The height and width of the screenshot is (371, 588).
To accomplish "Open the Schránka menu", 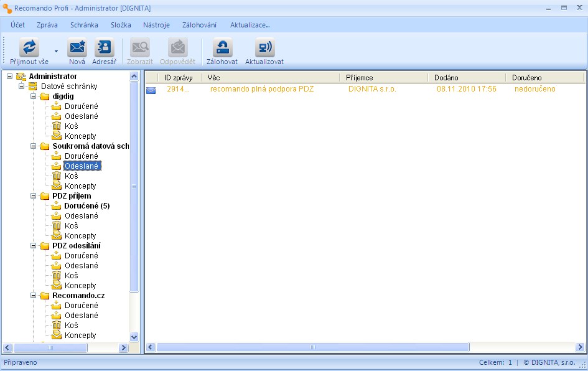I will [84, 25].
